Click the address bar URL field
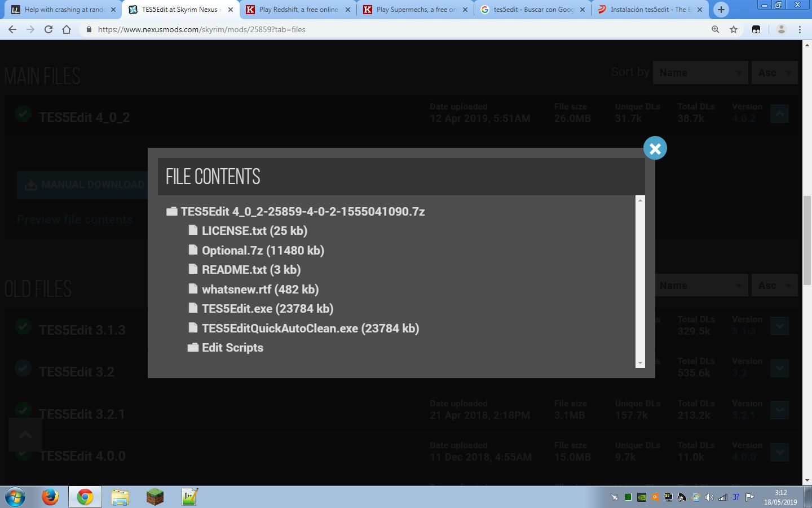This screenshot has width=812, height=508. pyautogui.click(x=395, y=29)
